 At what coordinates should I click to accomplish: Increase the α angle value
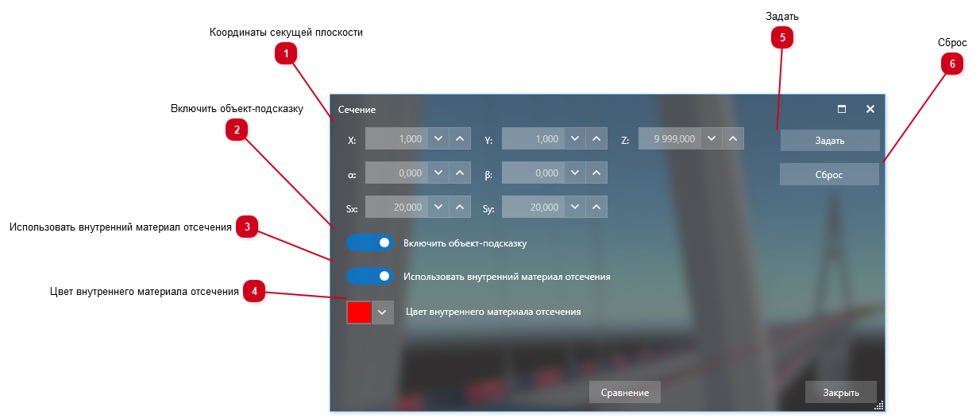click(x=461, y=173)
